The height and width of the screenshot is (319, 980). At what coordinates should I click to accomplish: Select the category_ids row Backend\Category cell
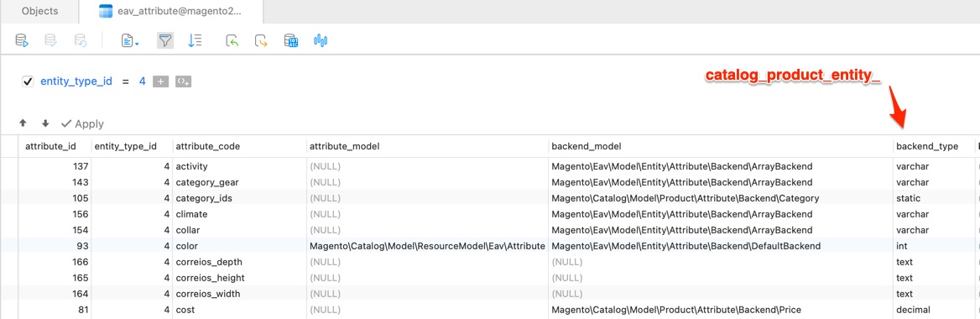tap(721, 198)
